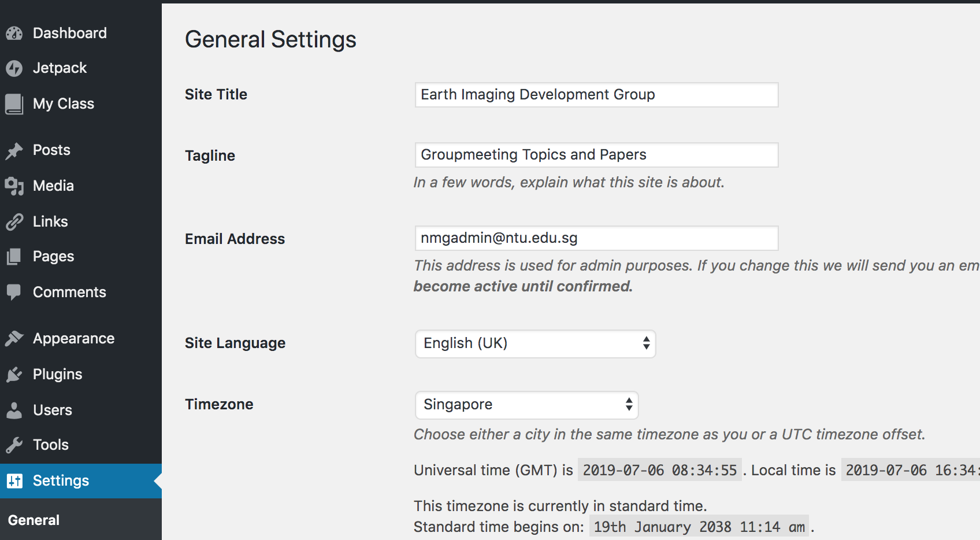Click the Settings gear icon
This screenshot has height=540, width=980.
[14, 480]
